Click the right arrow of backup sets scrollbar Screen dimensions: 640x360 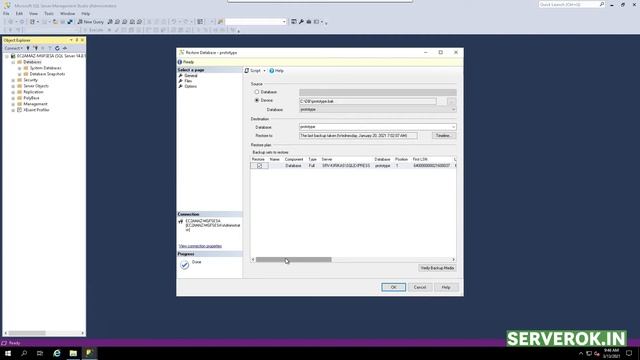pyautogui.click(x=453, y=260)
